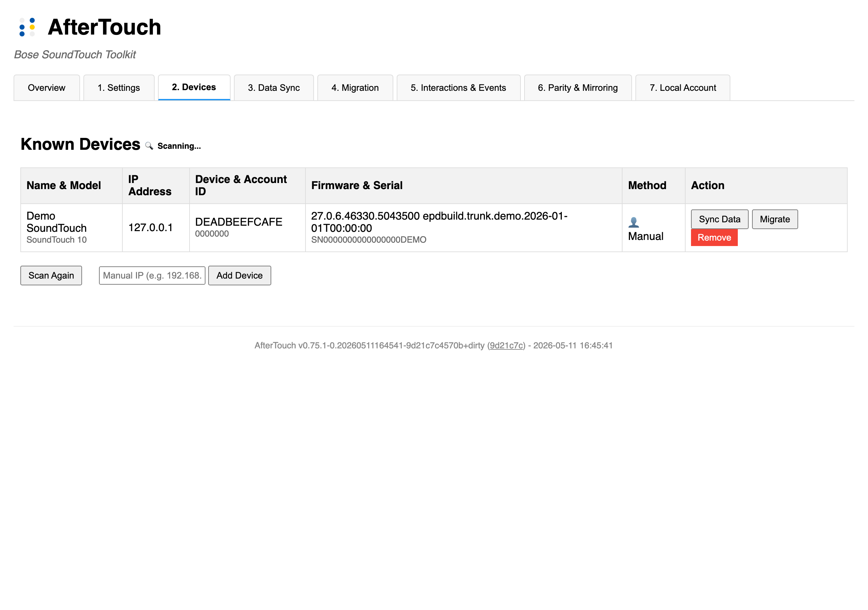Click the Add Device button
This screenshot has height=610, width=868.
pyautogui.click(x=239, y=276)
